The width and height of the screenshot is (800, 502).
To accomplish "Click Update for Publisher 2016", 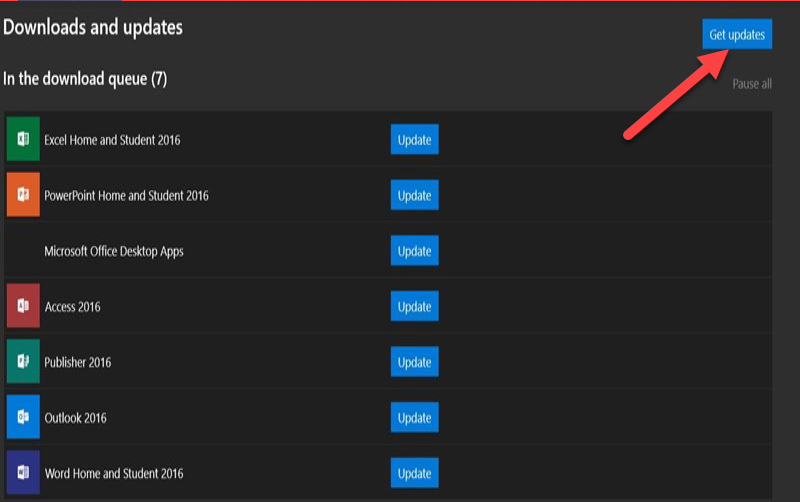I will point(414,362).
